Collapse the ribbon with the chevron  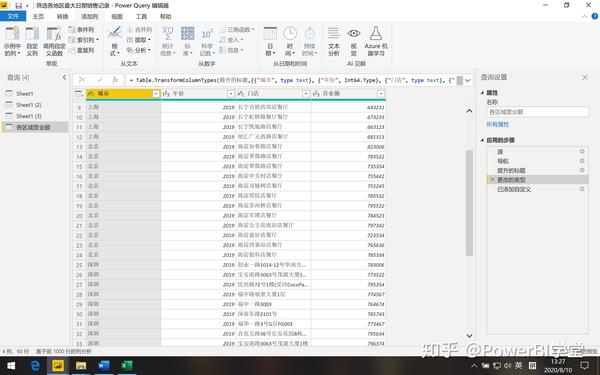pyautogui.click(x=584, y=16)
